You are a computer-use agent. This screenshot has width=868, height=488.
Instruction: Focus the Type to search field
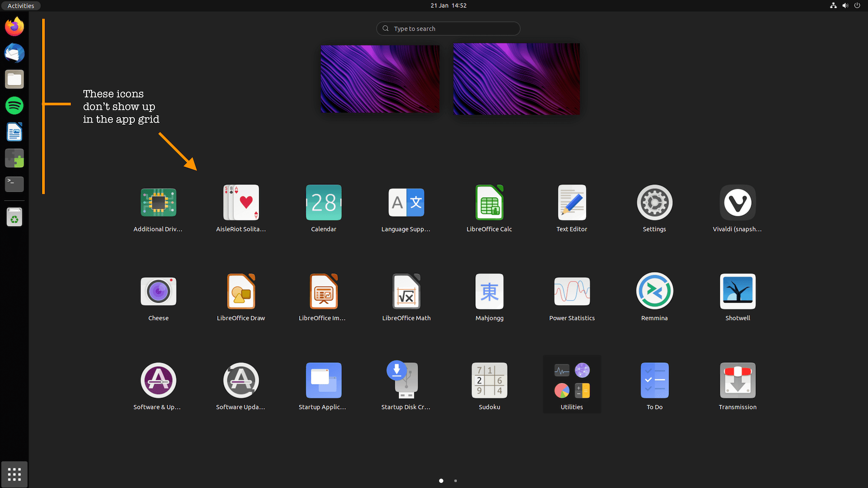coord(448,28)
